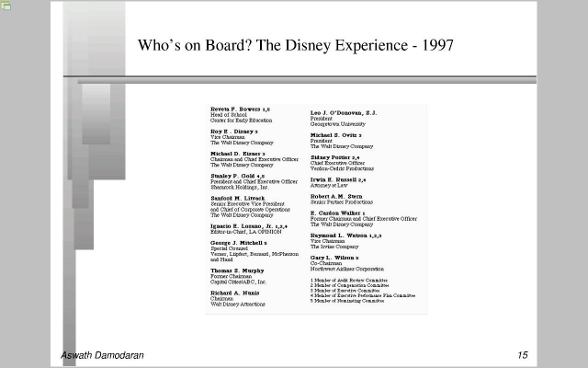The height and width of the screenshot is (368, 588).
Task: Click 'Editor-in-Chief, LA OPINION' text
Action: [x=245, y=232]
